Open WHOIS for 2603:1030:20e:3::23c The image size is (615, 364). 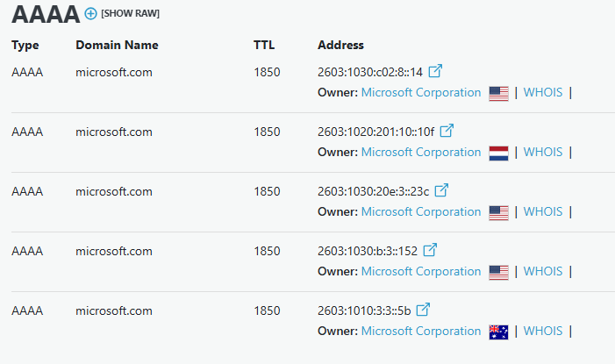click(x=543, y=211)
